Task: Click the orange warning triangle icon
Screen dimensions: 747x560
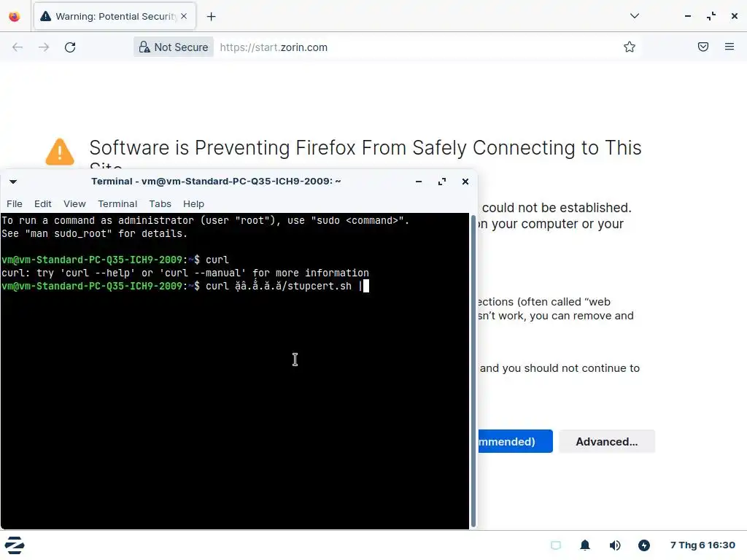Action: [60, 152]
